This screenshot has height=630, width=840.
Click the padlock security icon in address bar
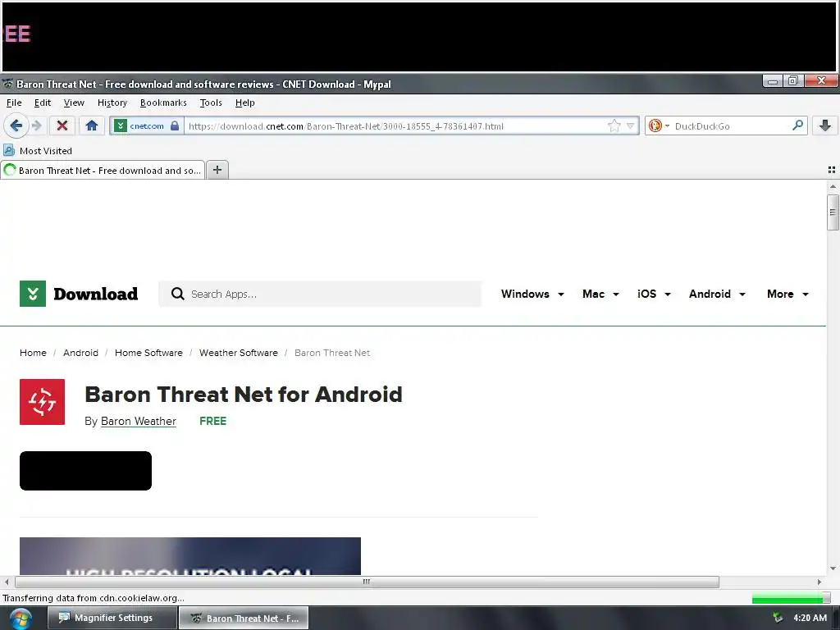(x=175, y=126)
